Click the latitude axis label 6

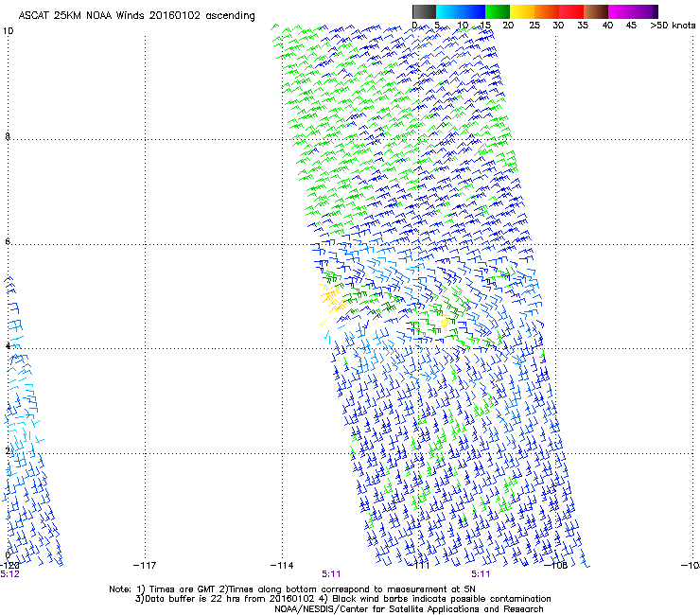tap(8, 241)
